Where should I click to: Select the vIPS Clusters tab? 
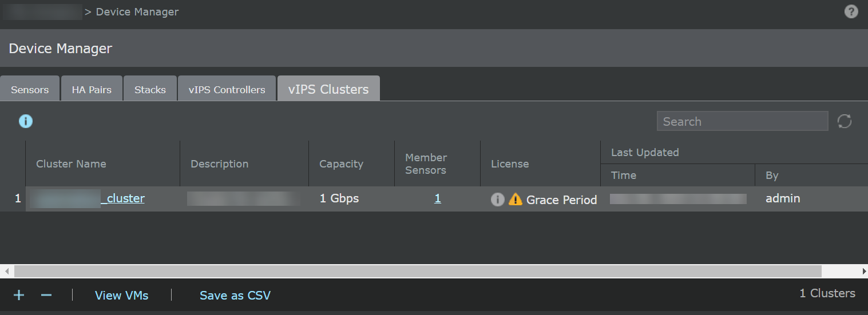[328, 89]
